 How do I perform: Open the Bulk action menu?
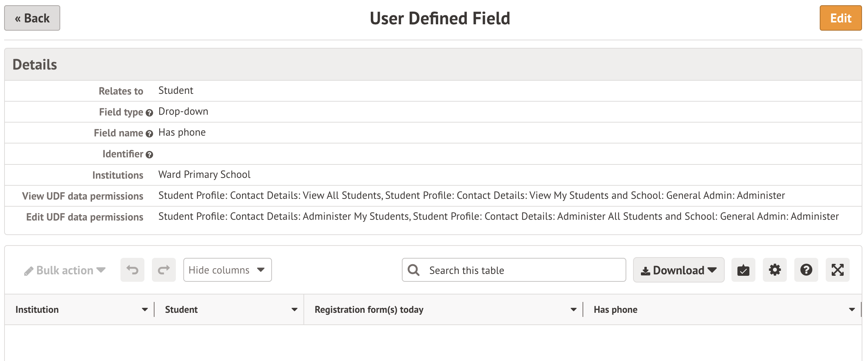coord(65,270)
